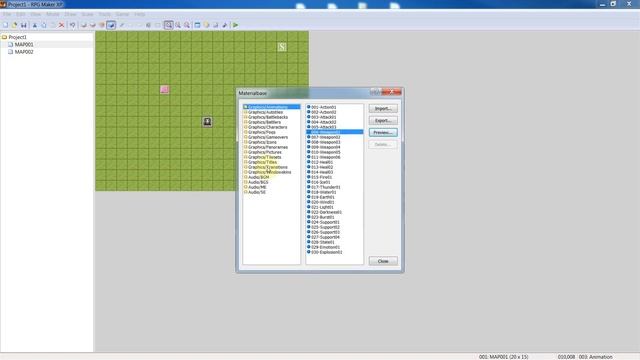Screen dimensions: 640x360
Task: Open the Tools menu
Action: (x=104, y=14)
